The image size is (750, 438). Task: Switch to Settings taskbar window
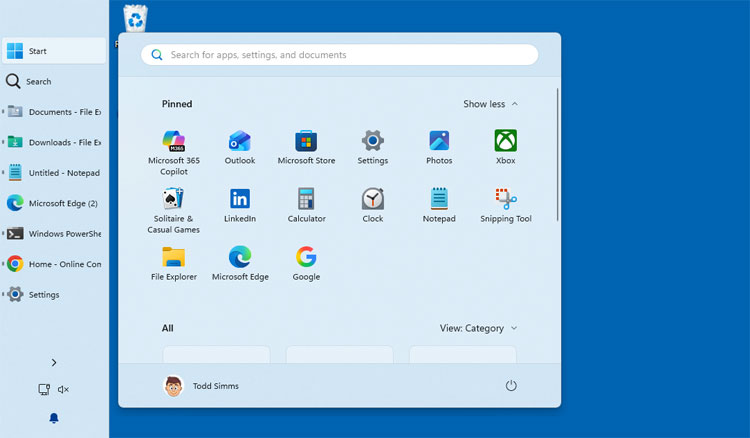54,295
